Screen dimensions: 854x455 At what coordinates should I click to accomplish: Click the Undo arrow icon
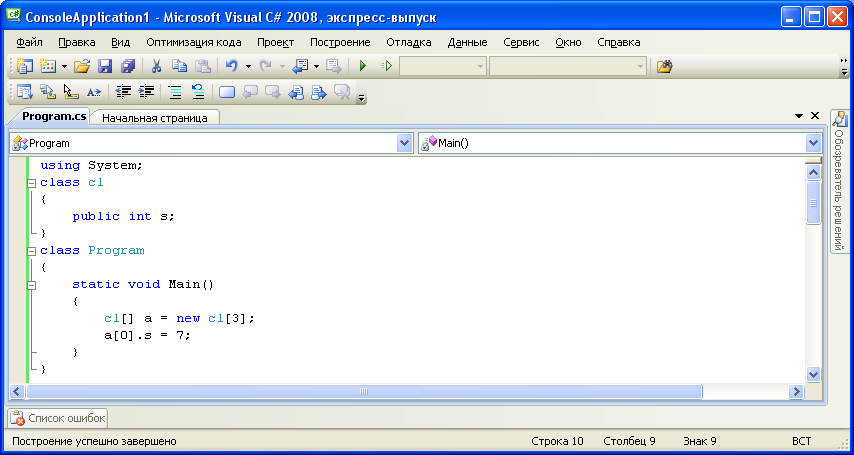[x=231, y=66]
